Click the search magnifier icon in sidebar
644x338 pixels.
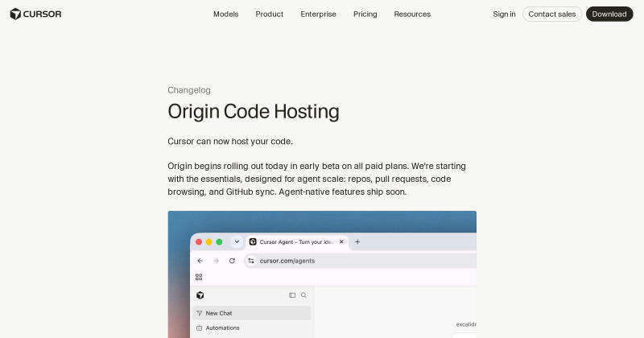303,295
